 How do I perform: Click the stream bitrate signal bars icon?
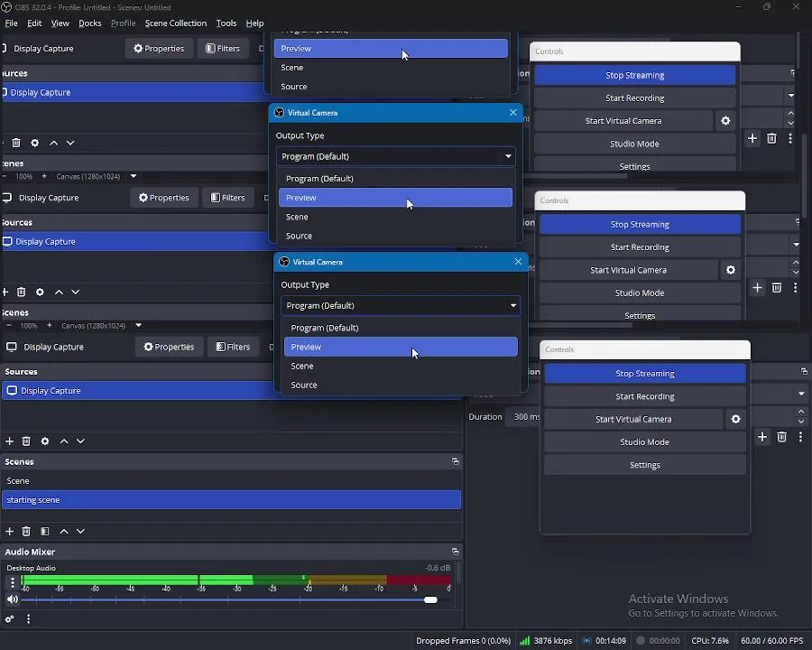(x=524, y=641)
